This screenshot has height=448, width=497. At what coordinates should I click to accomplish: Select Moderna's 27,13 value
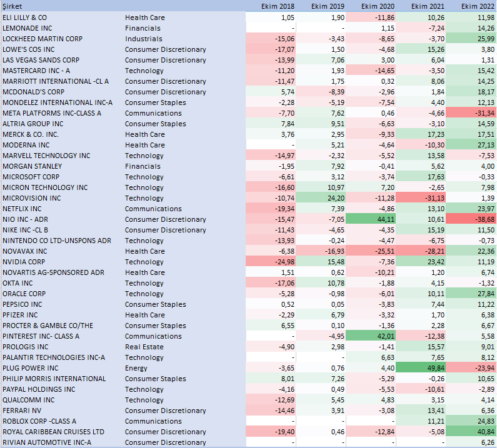[x=470, y=145]
